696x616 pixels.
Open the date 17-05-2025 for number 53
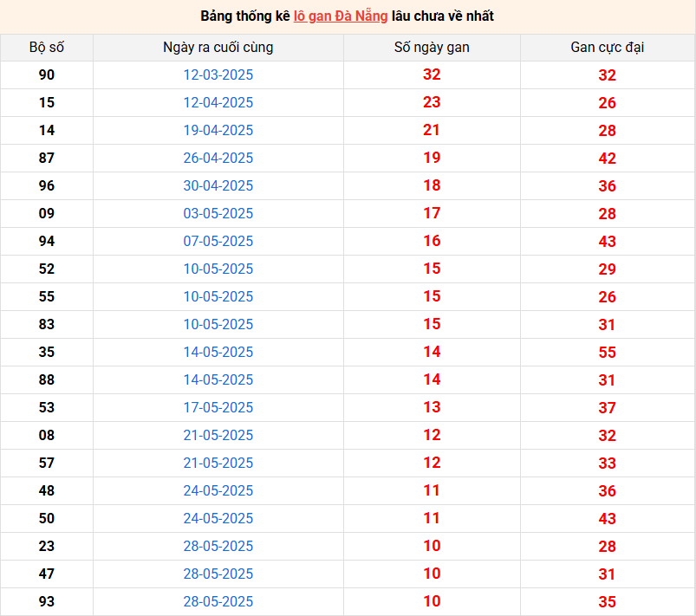pyautogui.click(x=218, y=408)
